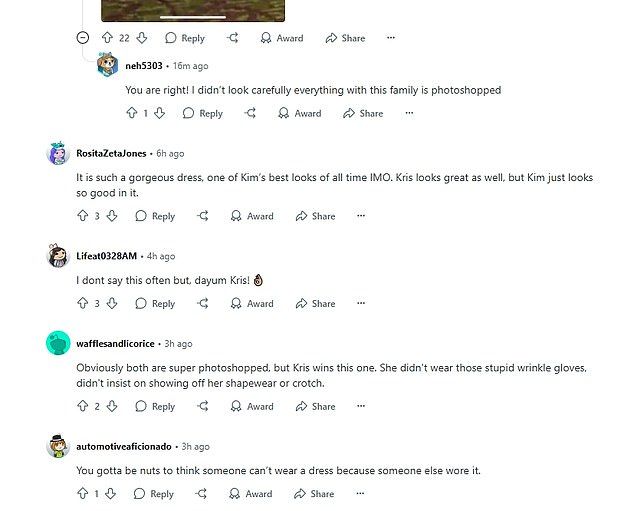The width and height of the screenshot is (634, 511).
Task: Share automotiveaficionado's comment
Action: click(314, 494)
